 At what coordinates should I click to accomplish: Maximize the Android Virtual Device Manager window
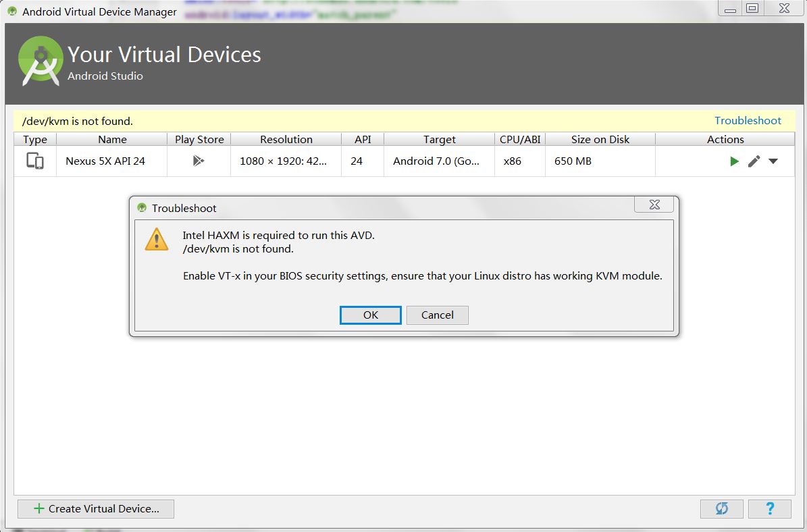coord(752,8)
